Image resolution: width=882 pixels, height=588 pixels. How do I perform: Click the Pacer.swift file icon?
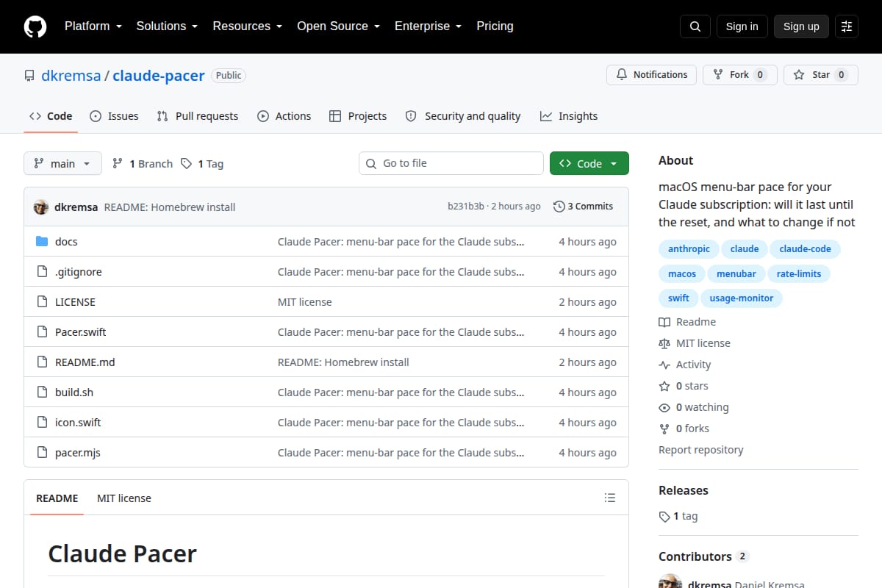click(x=42, y=332)
